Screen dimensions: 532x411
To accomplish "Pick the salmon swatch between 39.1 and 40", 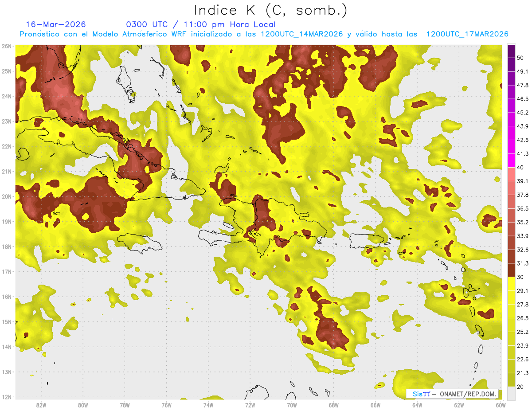I will click(x=511, y=174).
